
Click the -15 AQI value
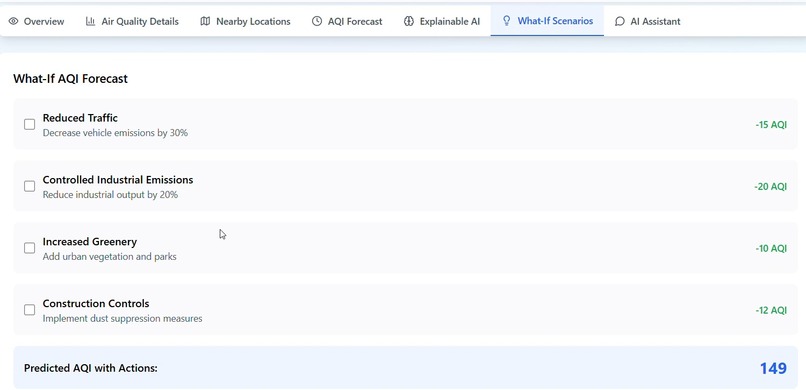[771, 125]
